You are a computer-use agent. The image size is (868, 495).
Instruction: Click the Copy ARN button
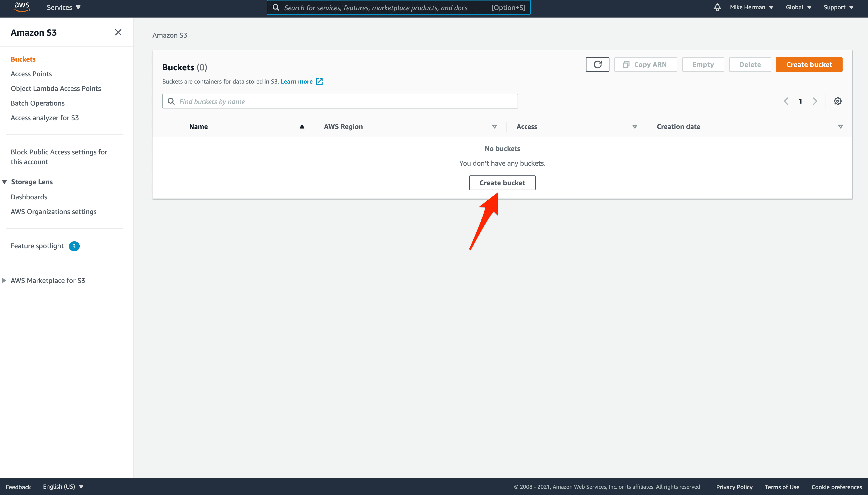645,64
